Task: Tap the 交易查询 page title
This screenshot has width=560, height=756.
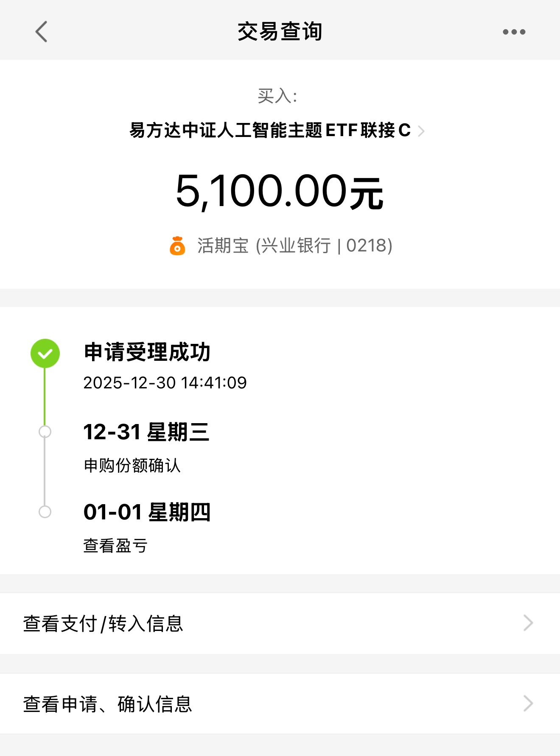Action: click(280, 31)
